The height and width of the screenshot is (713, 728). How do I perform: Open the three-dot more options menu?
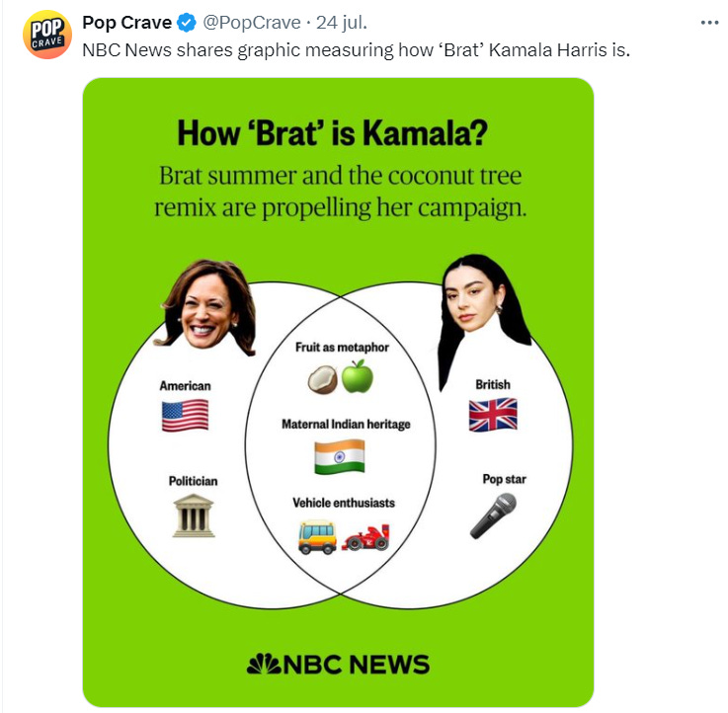(709, 23)
